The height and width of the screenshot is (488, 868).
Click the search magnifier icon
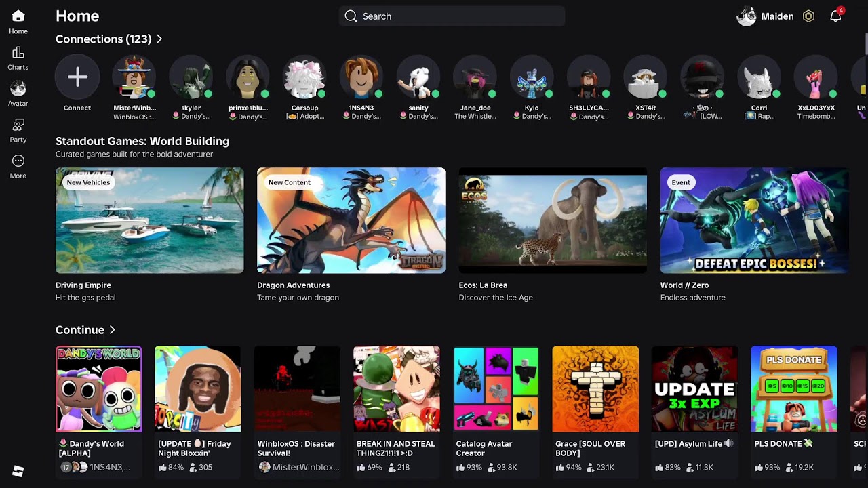coord(351,16)
